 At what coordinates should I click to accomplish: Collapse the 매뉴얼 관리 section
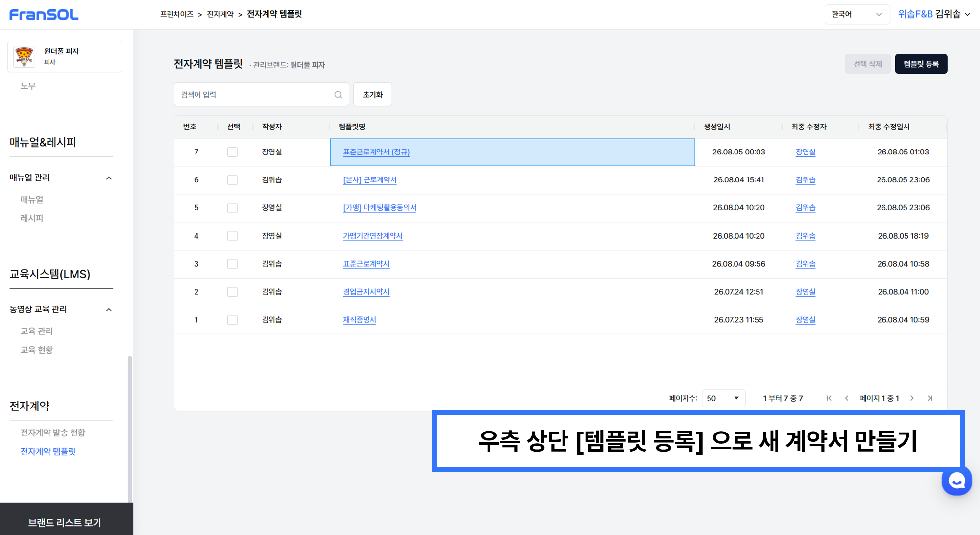click(x=109, y=178)
